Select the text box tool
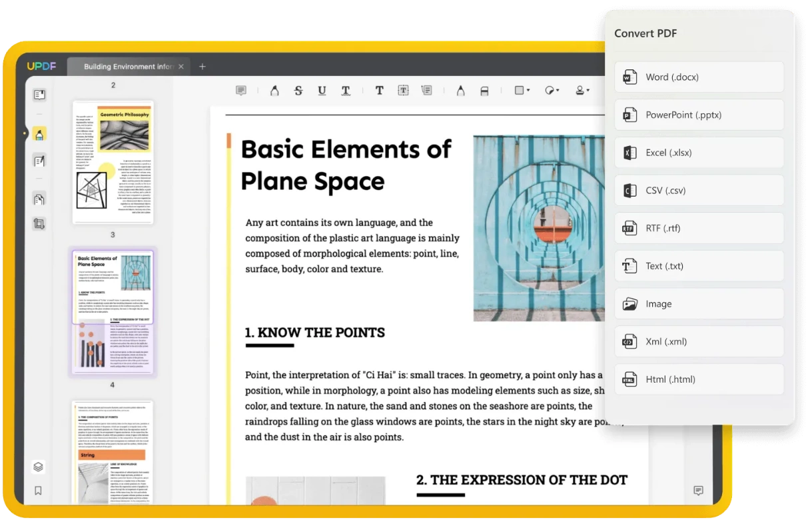This screenshot has width=812, height=522. (x=403, y=91)
